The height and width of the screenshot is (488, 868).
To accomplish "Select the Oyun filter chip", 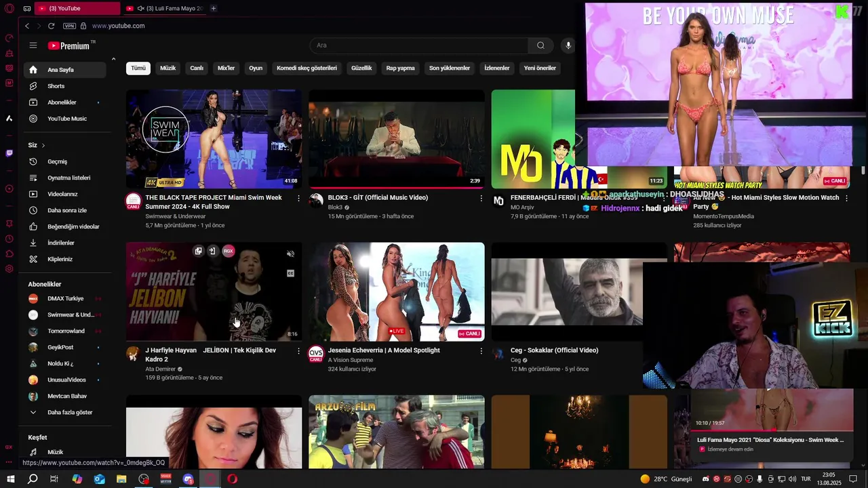I will (x=256, y=68).
